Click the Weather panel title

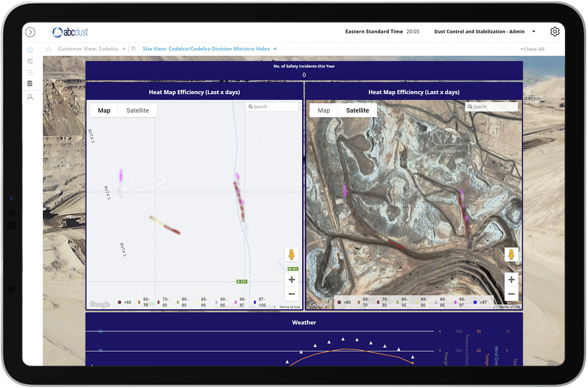point(304,322)
